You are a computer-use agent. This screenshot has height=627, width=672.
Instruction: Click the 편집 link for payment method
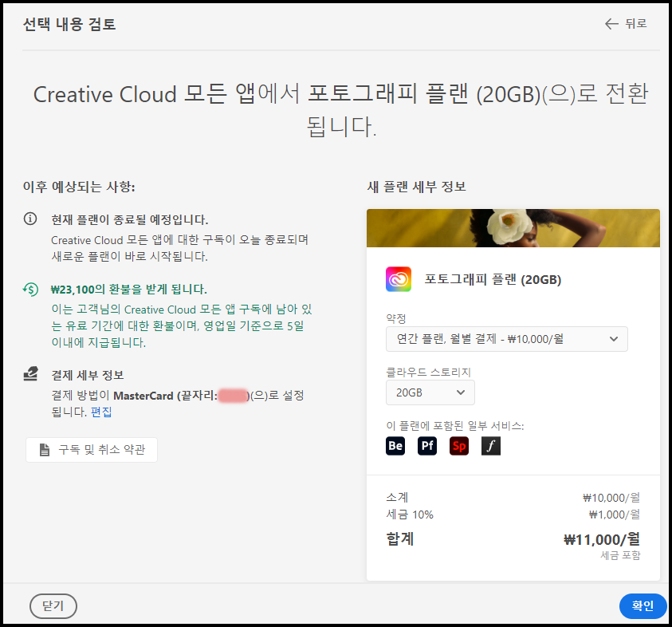tap(101, 412)
